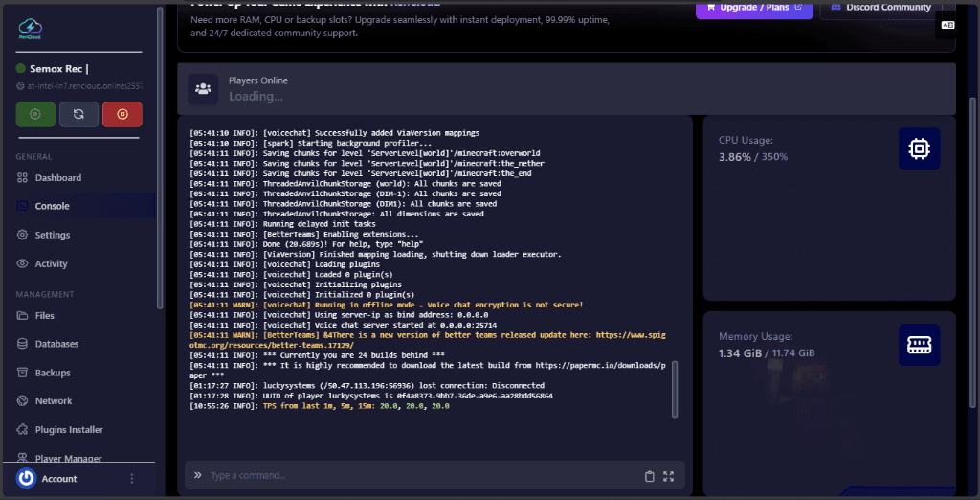Click the CPU chip icon
The height and width of the screenshot is (500, 980).
tap(920, 148)
